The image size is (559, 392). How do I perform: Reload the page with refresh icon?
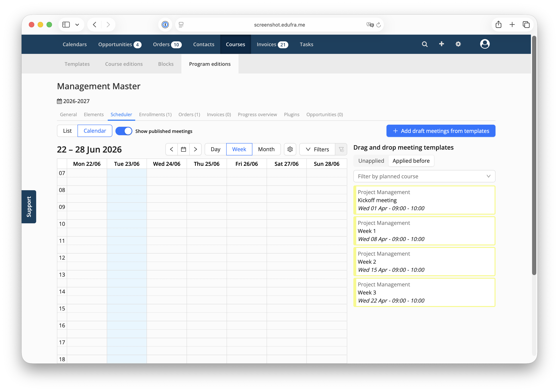pos(379,25)
